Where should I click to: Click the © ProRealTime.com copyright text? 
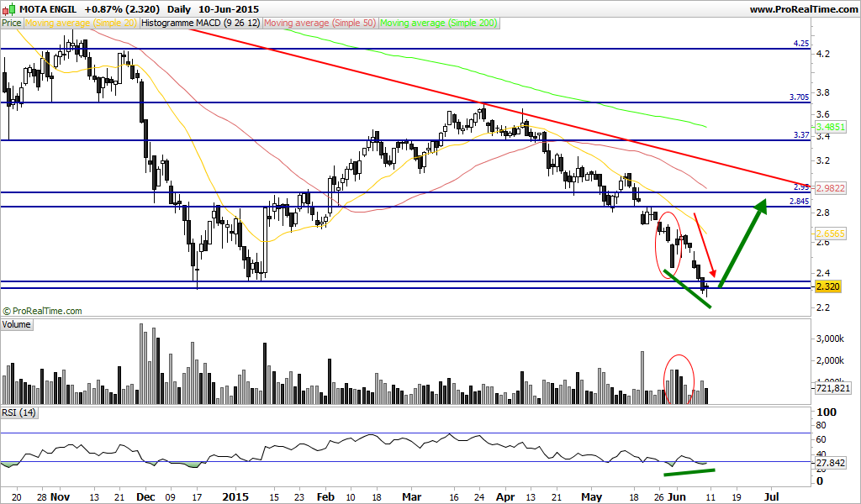[42, 311]
